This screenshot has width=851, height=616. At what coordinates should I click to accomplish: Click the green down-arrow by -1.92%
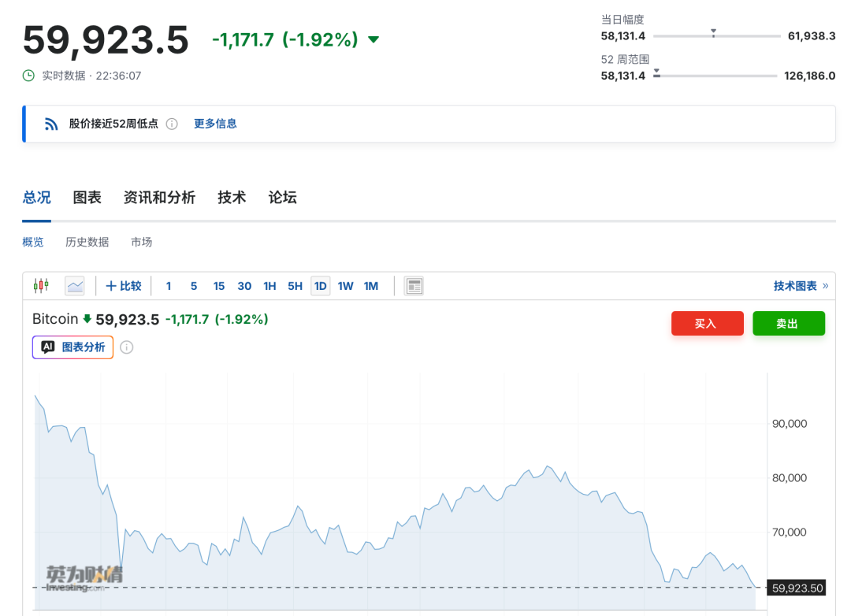pyautogui.click(x=373, y=39)
